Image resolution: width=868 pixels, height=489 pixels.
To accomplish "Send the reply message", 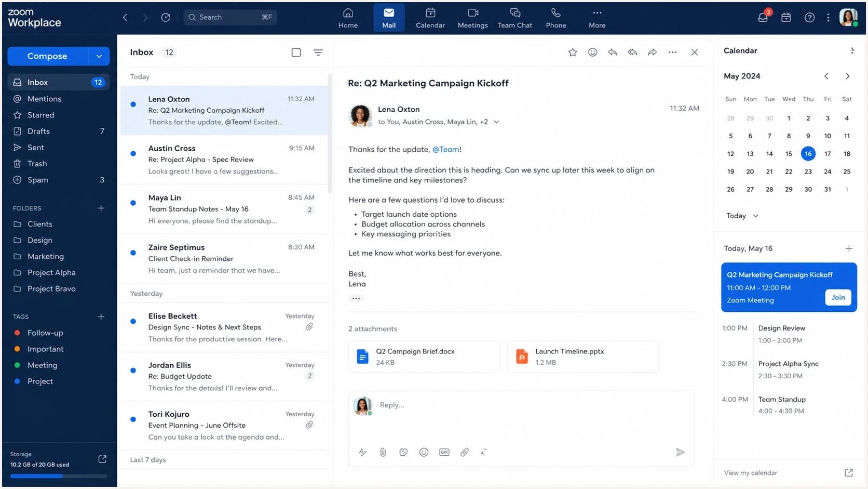I will pos(681,452).
